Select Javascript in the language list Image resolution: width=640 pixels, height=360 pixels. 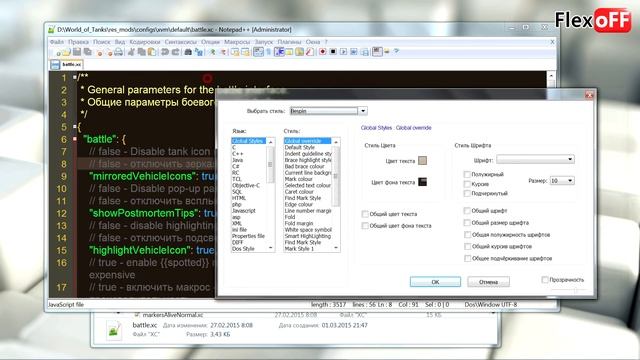pos(244,211)
